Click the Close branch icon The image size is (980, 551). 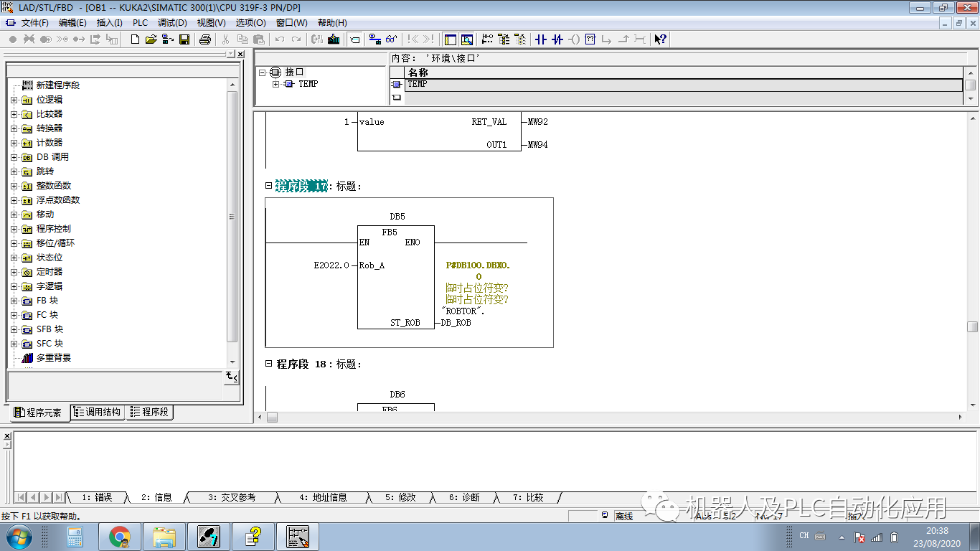(623, 39)
